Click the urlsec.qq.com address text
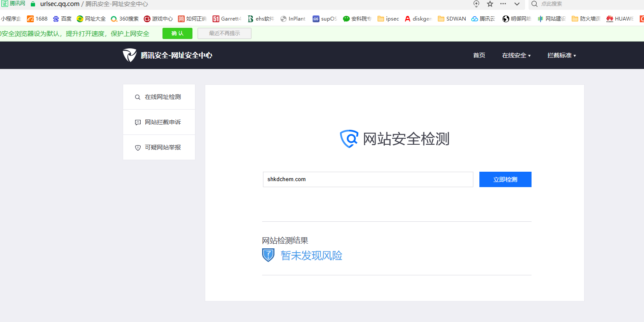644x322 pixels. pyautogui.click(x=60, y=4)
